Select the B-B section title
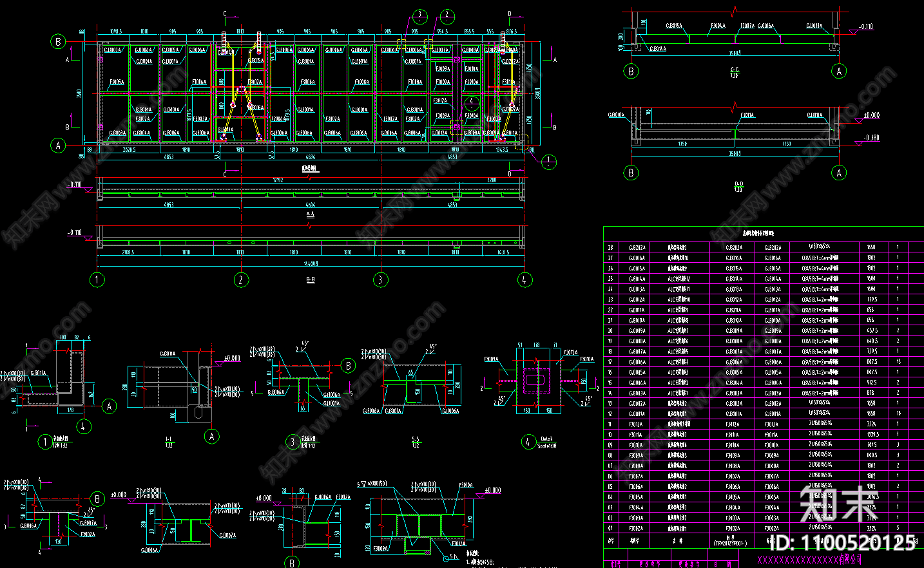The width and height of the screenshot is (924, 568). click(x=311, y=279)
